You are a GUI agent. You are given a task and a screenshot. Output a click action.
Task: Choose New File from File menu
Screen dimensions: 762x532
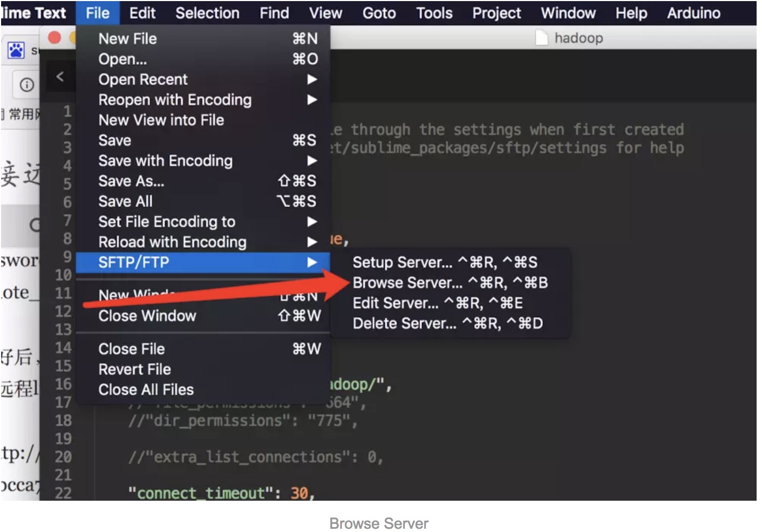[x=203, y=39]
